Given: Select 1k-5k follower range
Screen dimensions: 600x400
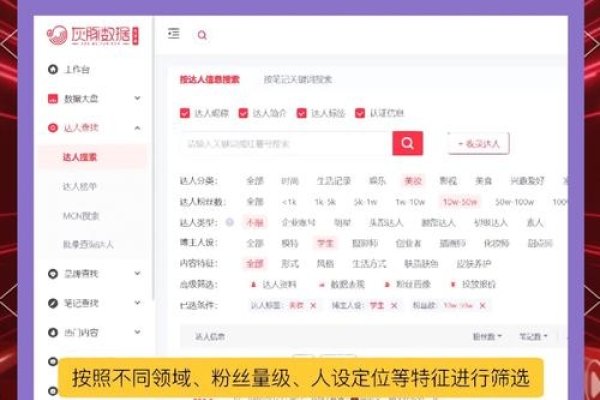Looking at the screenshot, I should (325, 202).
